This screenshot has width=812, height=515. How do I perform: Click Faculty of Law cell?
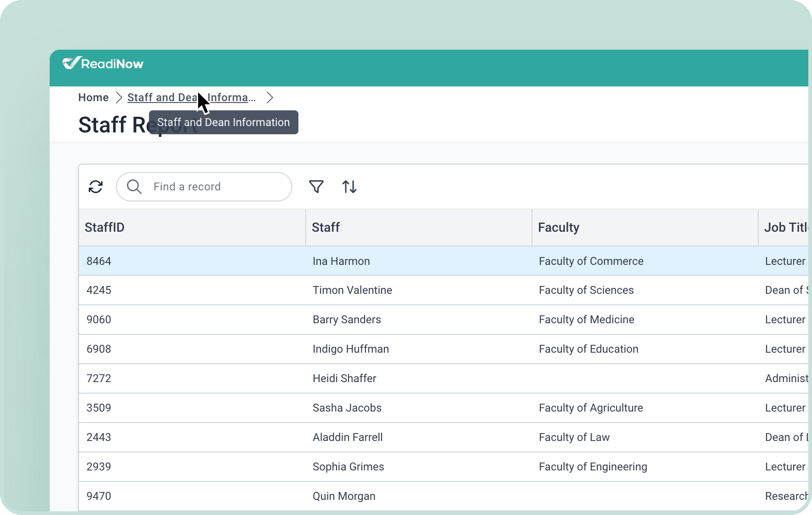tap(574, 437)
